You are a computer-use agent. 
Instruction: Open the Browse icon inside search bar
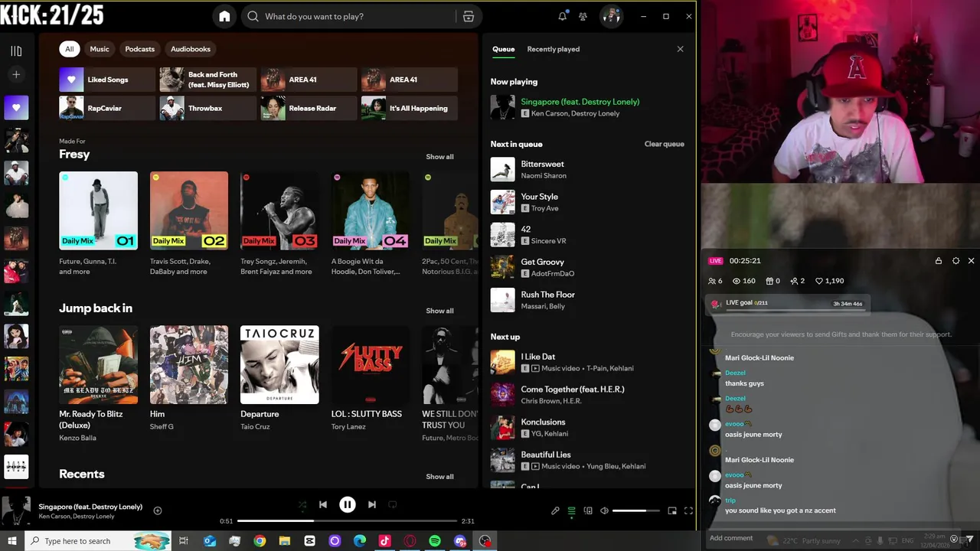(469, 16)
